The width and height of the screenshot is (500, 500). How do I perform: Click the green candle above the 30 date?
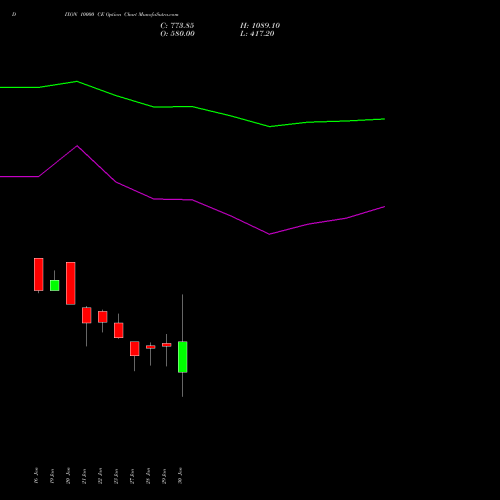pyautogui.click(x=183, y=357)
